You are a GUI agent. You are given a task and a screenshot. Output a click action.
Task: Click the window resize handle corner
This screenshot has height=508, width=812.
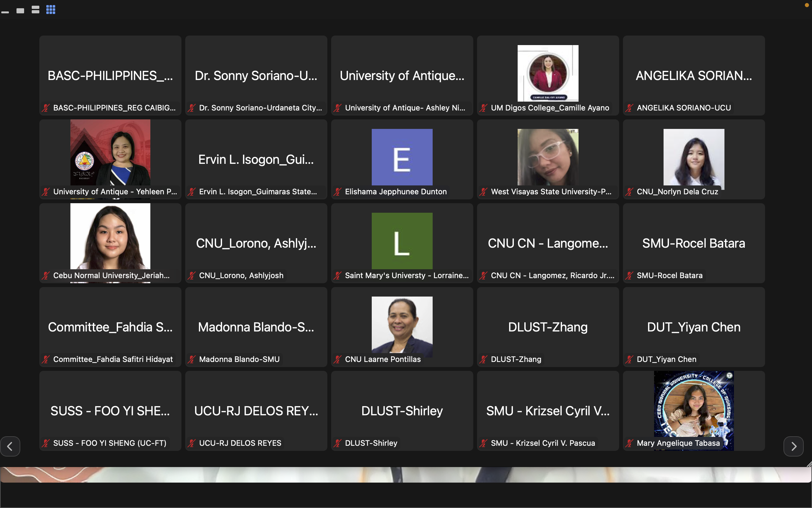pyautogui.click(x=809, y=464)
